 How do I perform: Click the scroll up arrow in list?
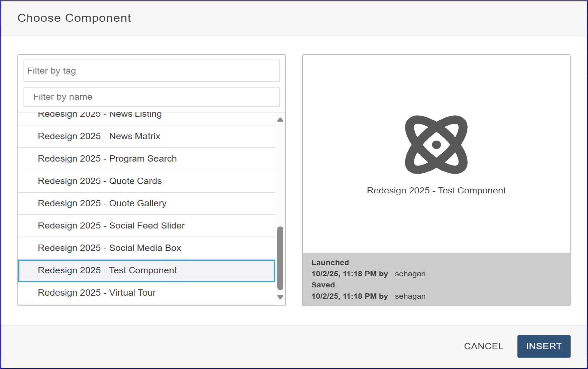280,120
